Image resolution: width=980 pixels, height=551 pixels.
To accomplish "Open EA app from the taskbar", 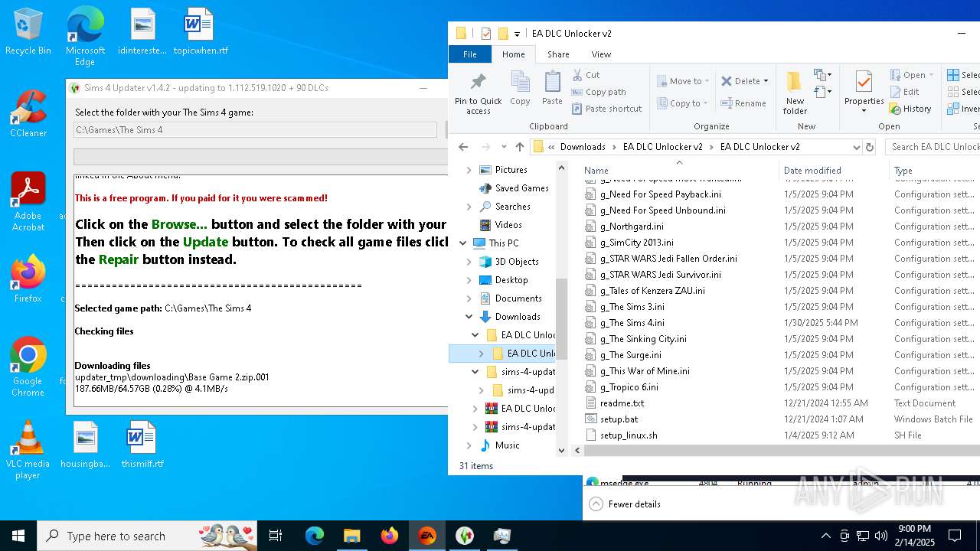I will (427, 536).
